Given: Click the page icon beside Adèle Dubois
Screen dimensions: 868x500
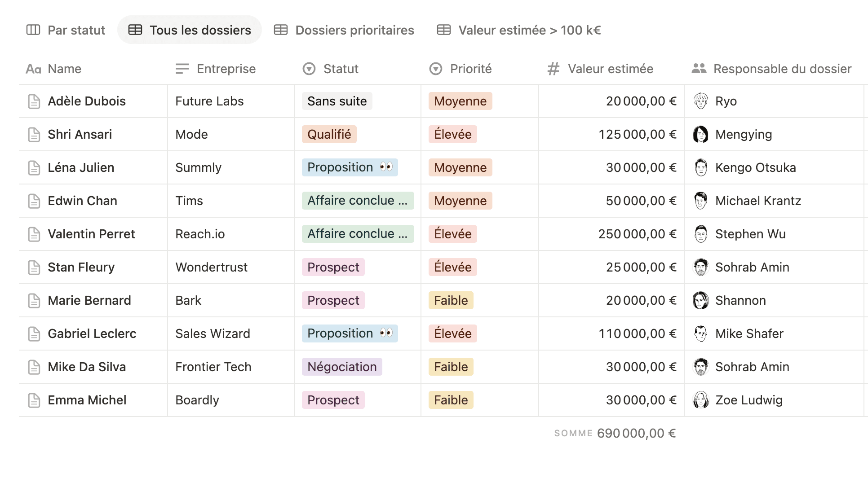Looking at the screenshot, I should coord(34,101).
